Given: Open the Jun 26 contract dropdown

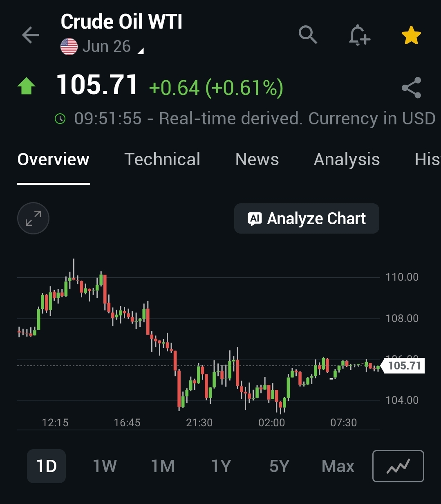Looking at the screenshot, I should click(106, 47).
